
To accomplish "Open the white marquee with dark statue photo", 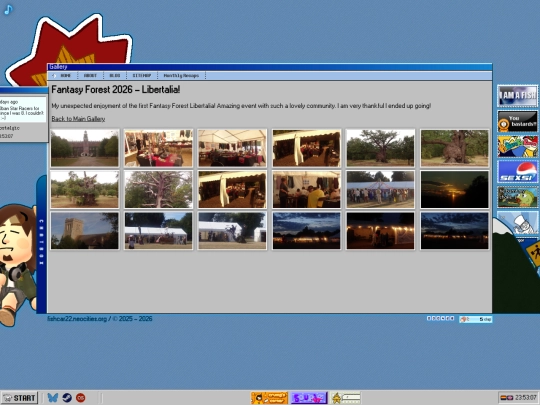I will point(232,231).
